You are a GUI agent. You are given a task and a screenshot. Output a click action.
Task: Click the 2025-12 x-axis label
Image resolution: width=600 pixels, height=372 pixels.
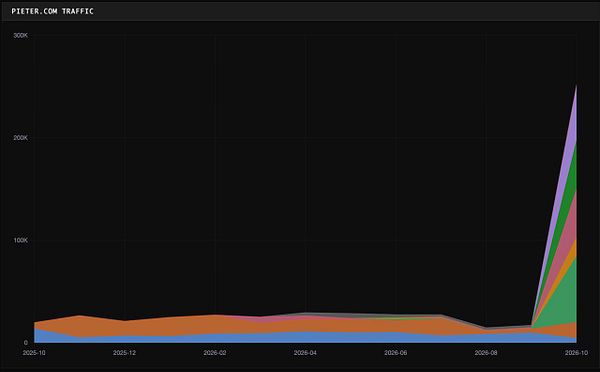pos(124,353)
